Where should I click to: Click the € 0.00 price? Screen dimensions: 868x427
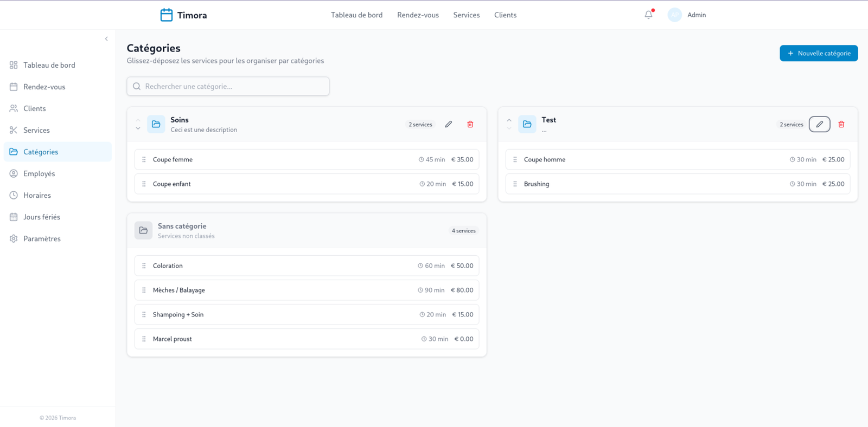[464, 339]
